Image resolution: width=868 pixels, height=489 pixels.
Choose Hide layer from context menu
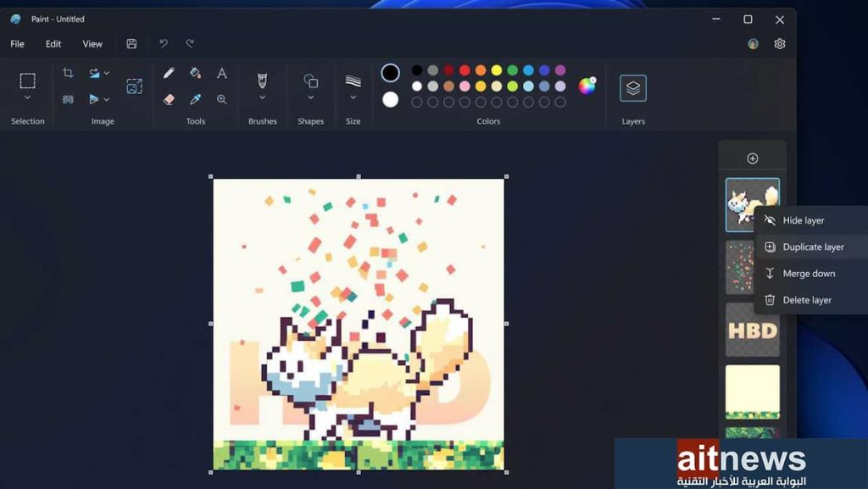(811, 220)
